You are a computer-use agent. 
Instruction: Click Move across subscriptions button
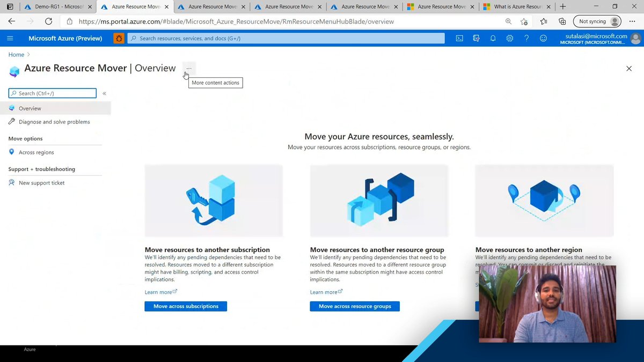[x=186, y=306]
